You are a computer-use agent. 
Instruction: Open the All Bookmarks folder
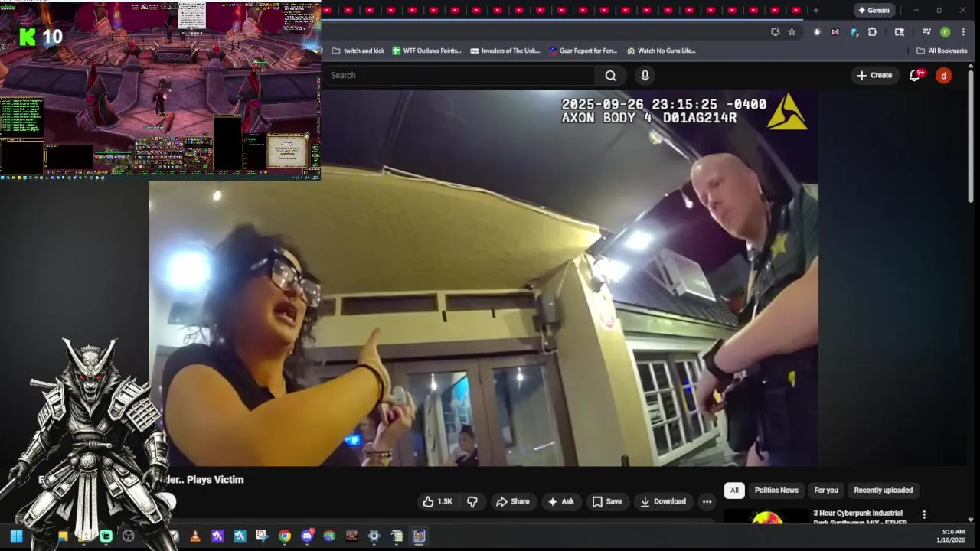[942, 51]
